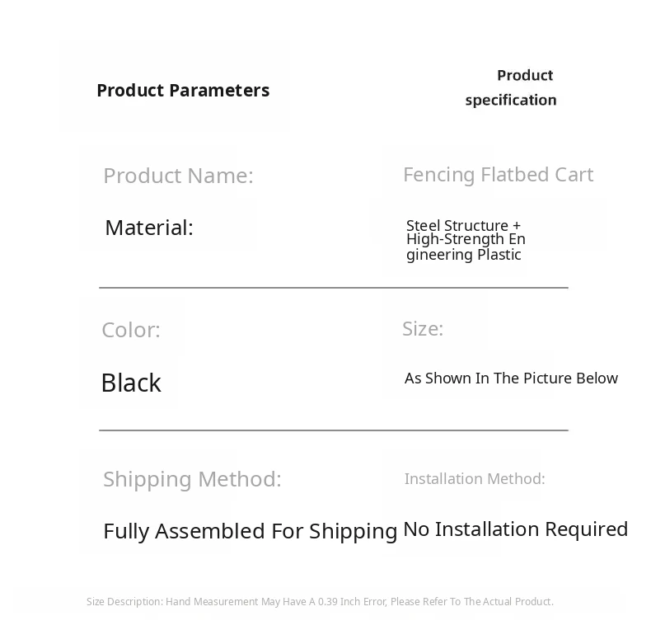Click the "gineering Plastic" text line
Screen dimensions: 651x644
(x=463, y=254)
